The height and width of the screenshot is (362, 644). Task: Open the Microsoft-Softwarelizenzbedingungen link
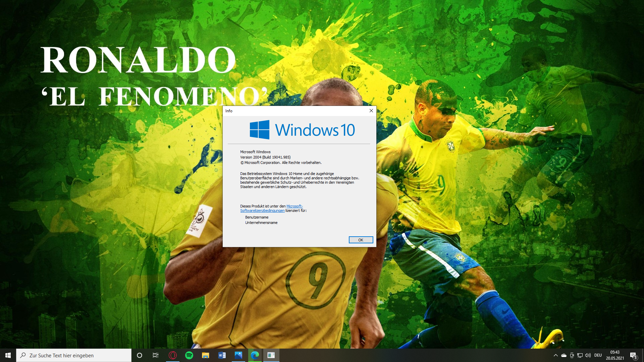pyautogui.click(x=262, y=211)
